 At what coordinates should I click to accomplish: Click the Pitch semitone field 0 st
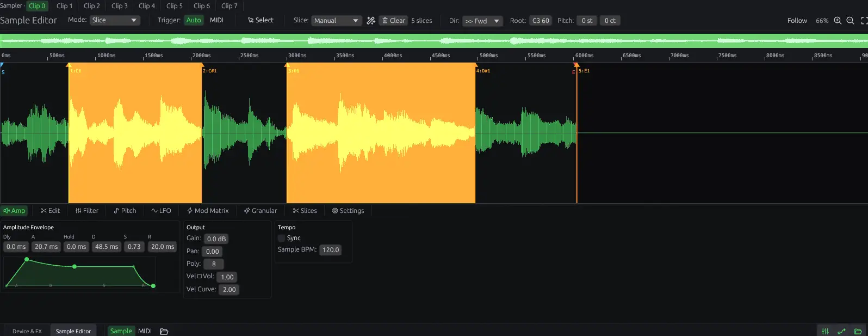(587, 21)
